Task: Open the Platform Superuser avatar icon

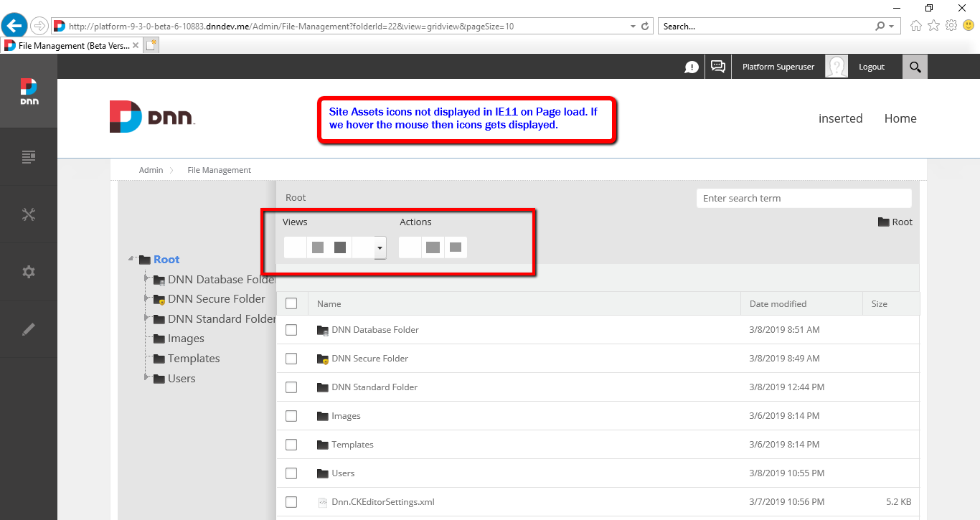Action: [x=836, y=67]
